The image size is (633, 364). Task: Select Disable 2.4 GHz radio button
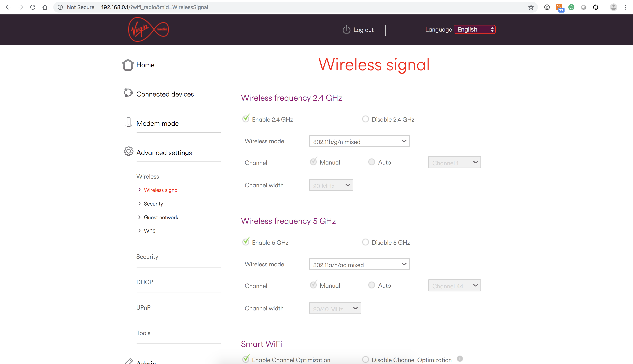tap(365, 119)
